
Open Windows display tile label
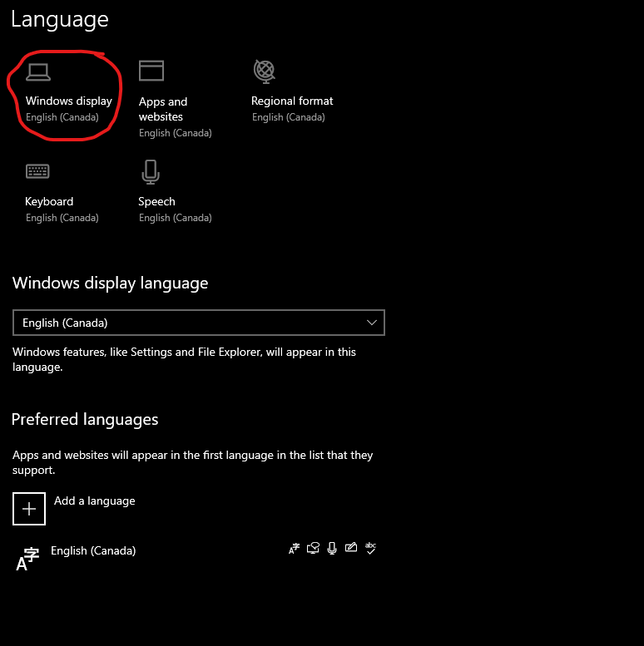point(69,101)
